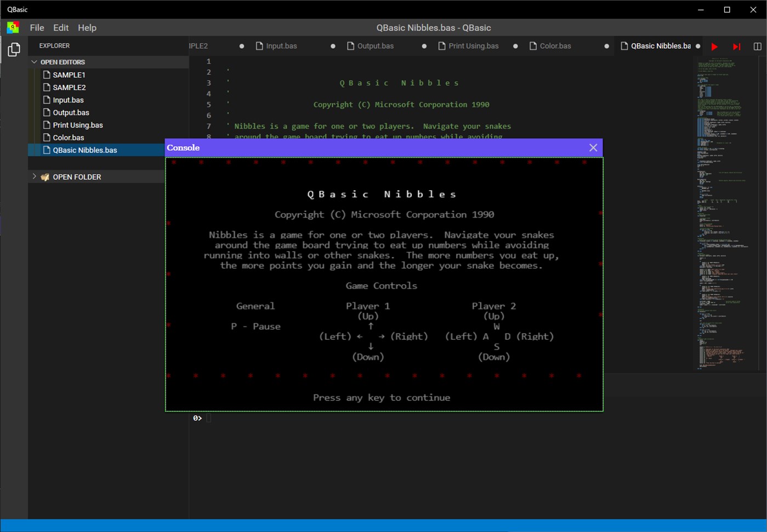
Task: Click the file icon next to SAMPLE1
Action: (x=47, y=75)
